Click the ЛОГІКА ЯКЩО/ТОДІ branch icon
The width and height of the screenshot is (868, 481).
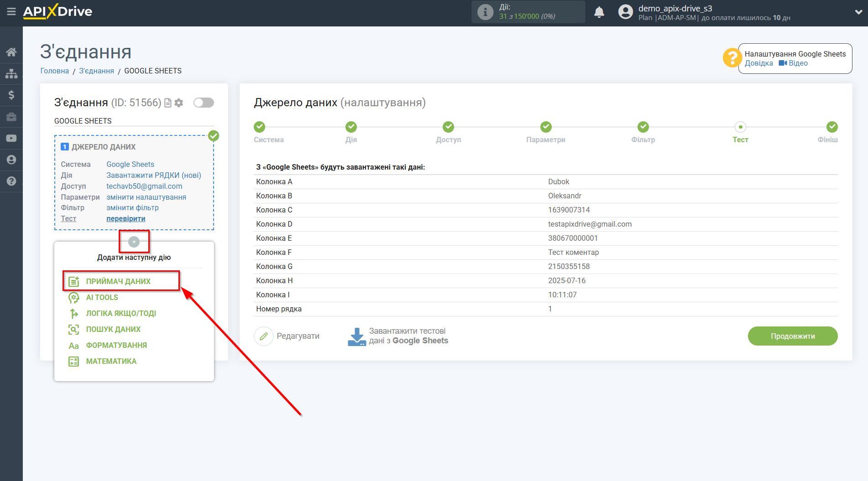(x=73, y=314)
